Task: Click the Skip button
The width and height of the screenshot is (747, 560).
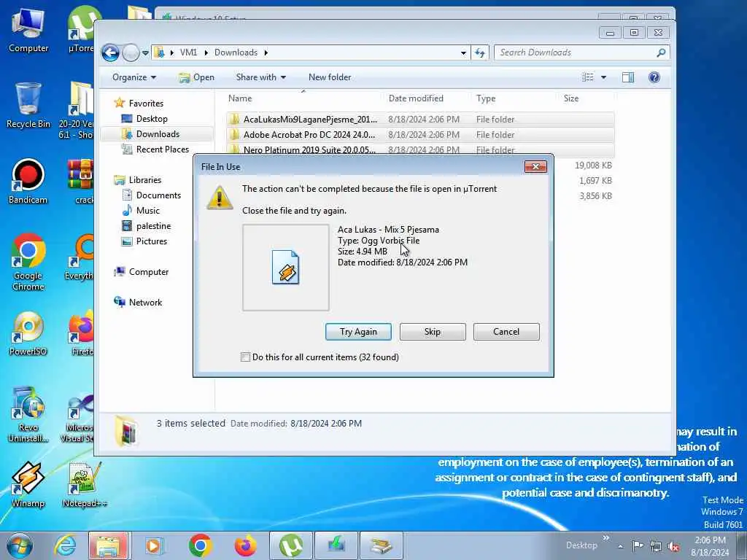Action: [433, 332]
